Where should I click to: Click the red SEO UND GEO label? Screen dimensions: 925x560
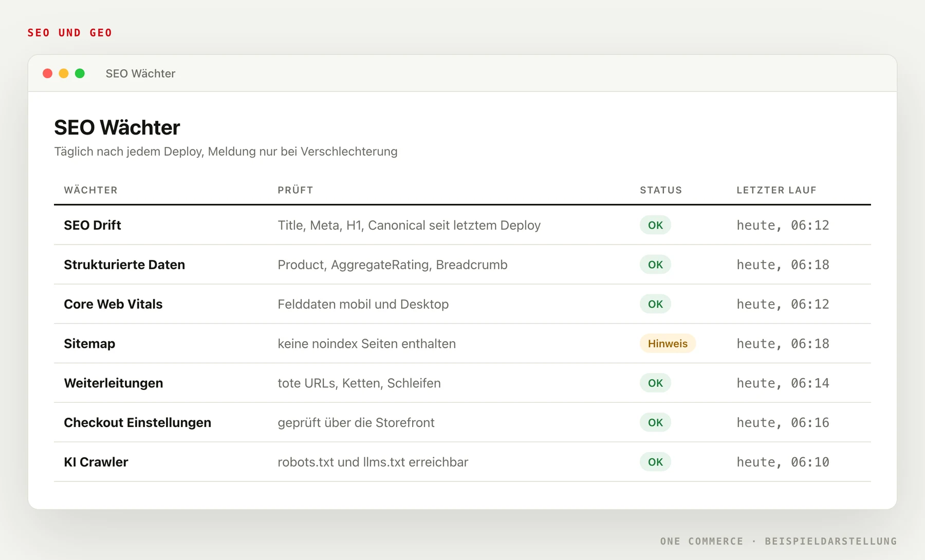click(x=70, y=33)
